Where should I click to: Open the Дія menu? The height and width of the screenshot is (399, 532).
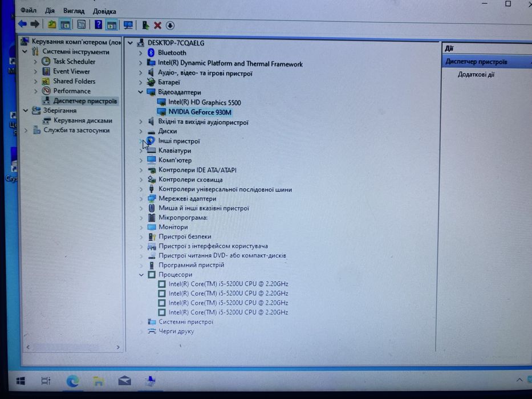click(50, 11)
